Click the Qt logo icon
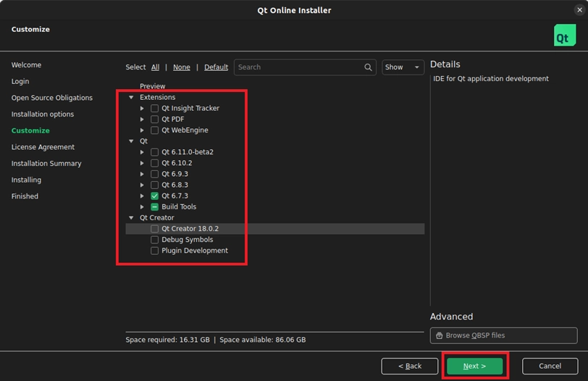 point(564,35)
